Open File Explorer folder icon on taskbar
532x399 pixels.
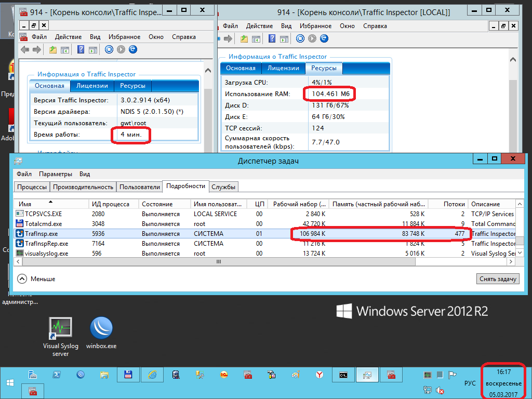pos(104,375)
